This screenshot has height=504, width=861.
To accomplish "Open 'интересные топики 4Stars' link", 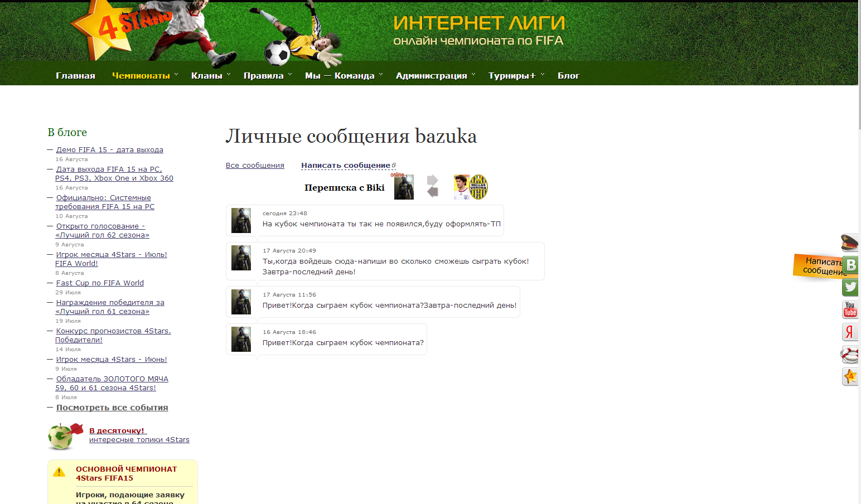I will coord(139,440).
